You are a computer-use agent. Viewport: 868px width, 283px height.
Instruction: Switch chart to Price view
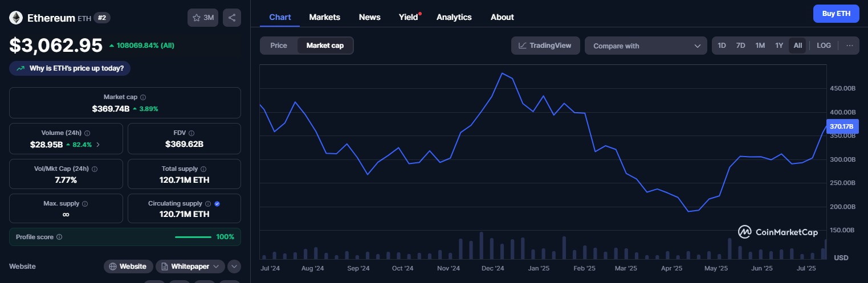coord(279,46)
